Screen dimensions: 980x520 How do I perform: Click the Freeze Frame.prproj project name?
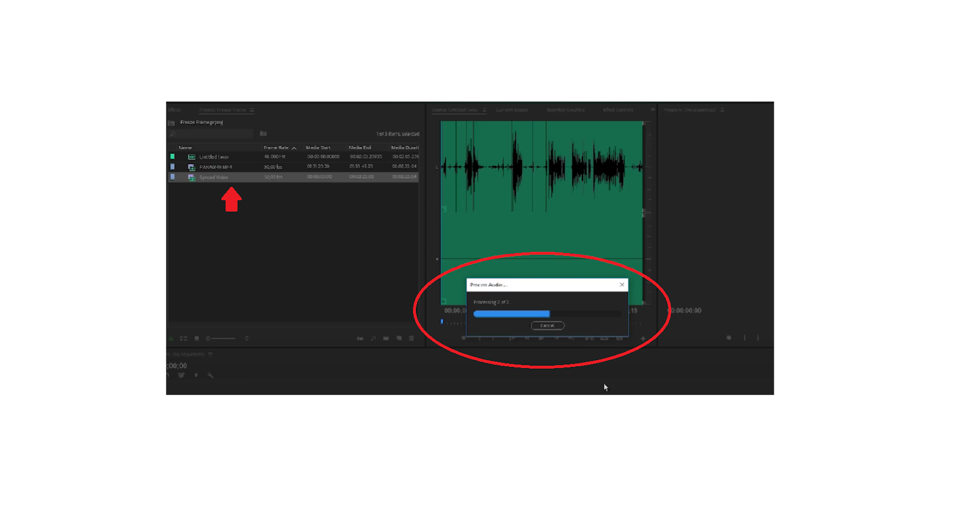coord(202,122)
